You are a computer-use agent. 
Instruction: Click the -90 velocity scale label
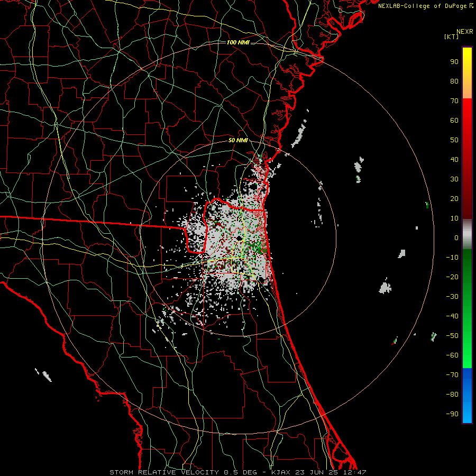click(x=452, y=414)
